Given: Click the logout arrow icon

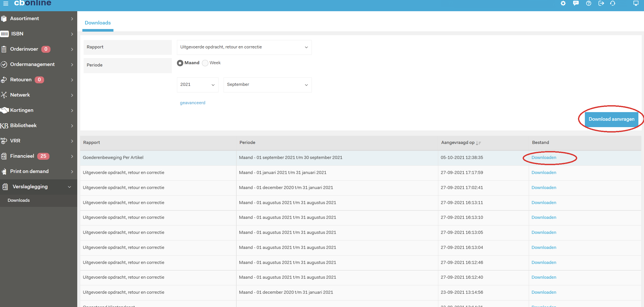Looking at the screenshot, I should tap(601, 3).
